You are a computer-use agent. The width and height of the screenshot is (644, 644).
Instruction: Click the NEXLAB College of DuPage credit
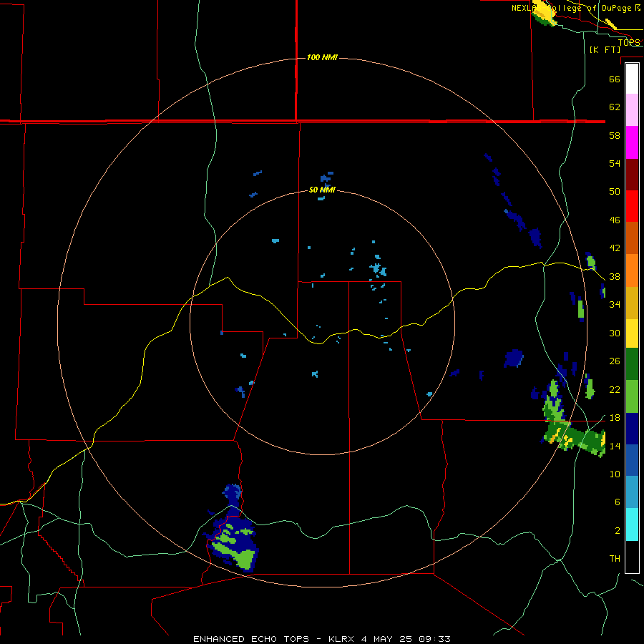575,8
